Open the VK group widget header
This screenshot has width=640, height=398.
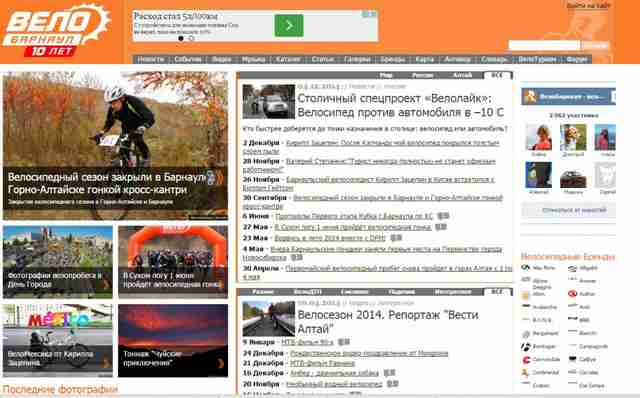pyautogui.click(x=568, y=97)
